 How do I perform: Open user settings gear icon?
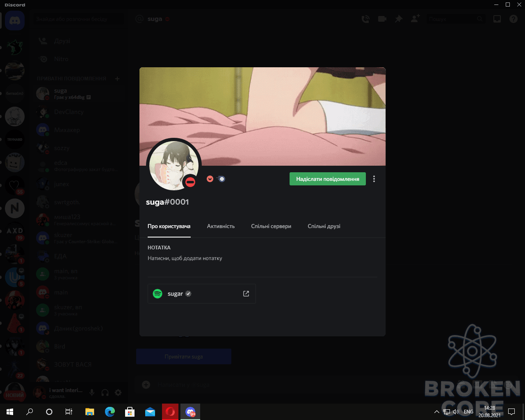click(x=118, y=393)
